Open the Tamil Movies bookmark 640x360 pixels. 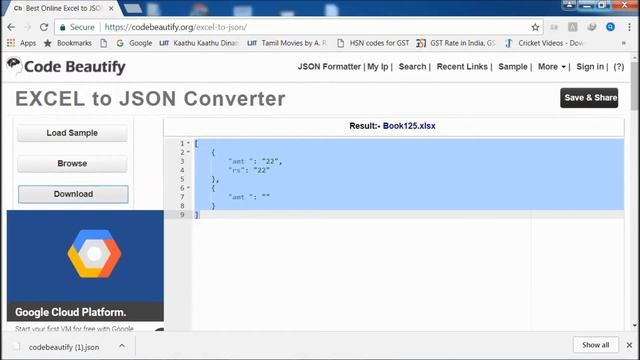click(287, 43)
